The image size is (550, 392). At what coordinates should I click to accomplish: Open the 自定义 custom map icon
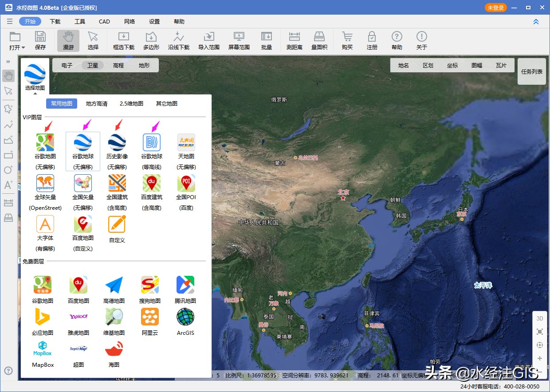pyautogui.click(x=117, y=224)
